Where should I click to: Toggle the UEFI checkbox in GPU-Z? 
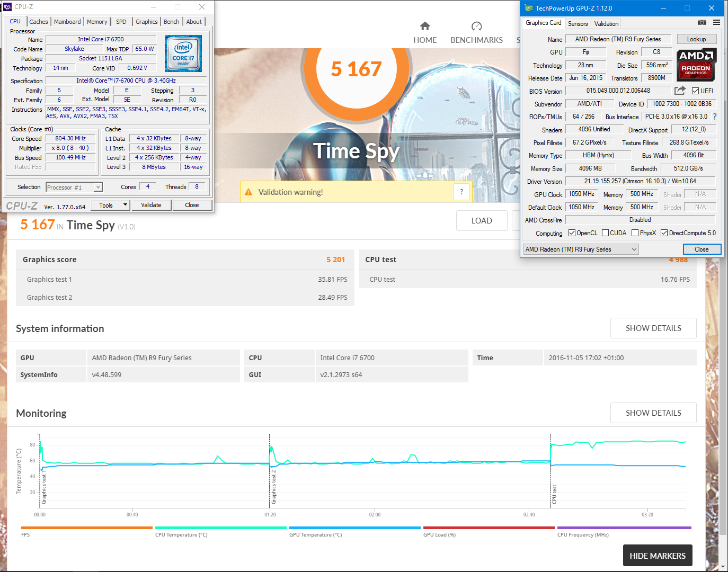tap(695, 91)
